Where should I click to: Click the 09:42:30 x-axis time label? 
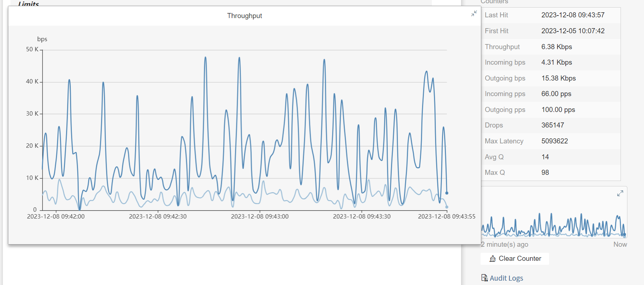pos(158,216)
